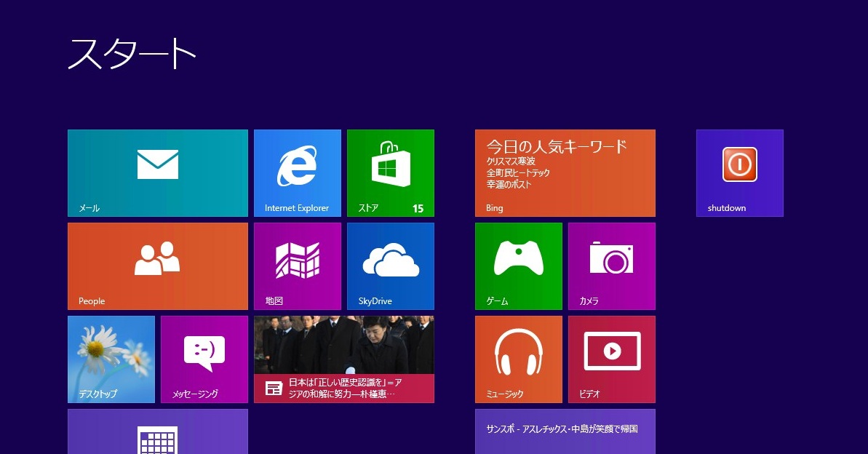The image size is (868, 454).
Task: Open the カメラ camera tile
Action: pyautogui.click(x=612, y=266)
